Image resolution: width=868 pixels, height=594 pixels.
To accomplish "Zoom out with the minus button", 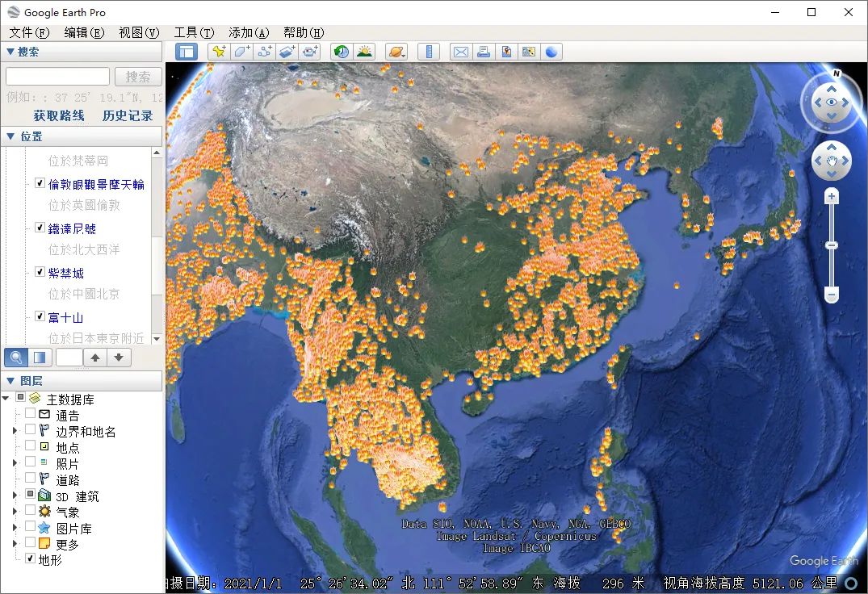I will coord(832,295).
